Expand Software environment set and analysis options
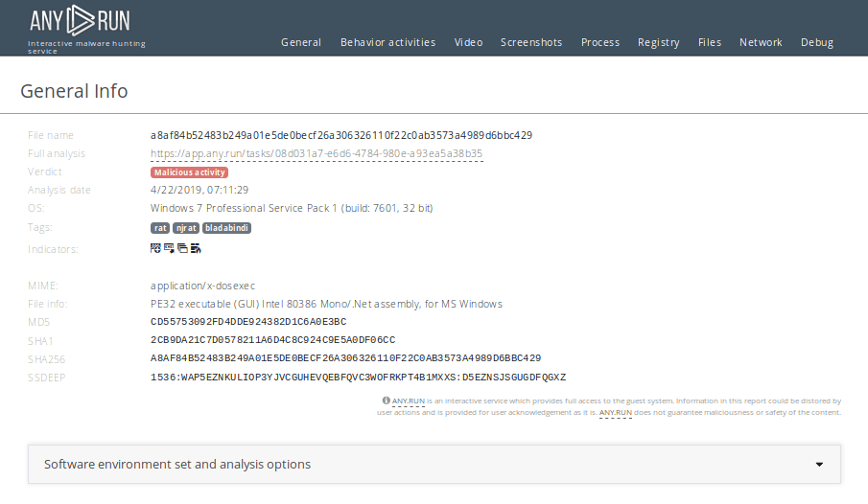 tap(177, 464)
